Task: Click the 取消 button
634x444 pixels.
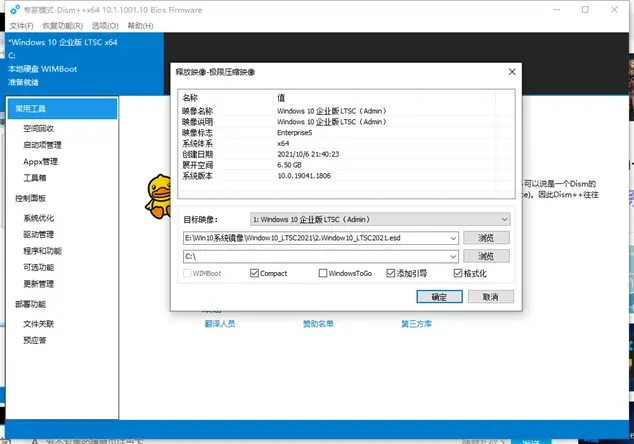Action: tap(490, 297)
